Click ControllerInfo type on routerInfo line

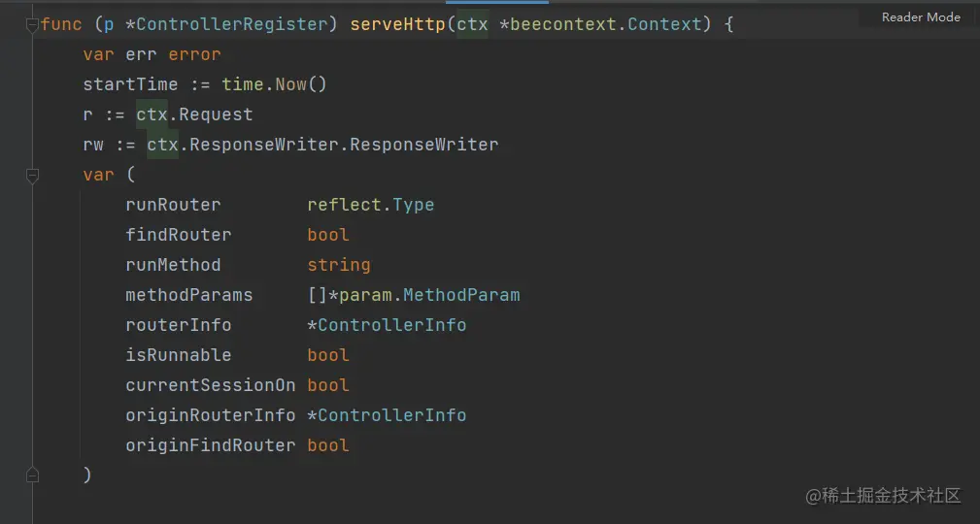pyautogui.click(x=392, y=325)
